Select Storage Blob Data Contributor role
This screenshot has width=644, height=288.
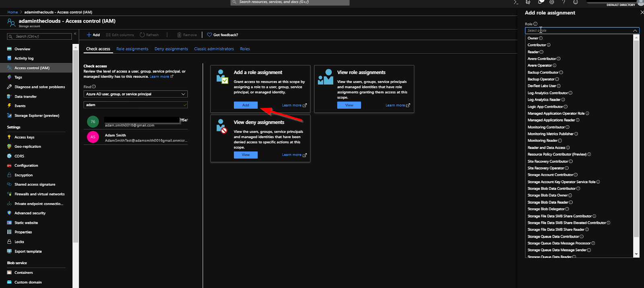click(x=551, y=189)
